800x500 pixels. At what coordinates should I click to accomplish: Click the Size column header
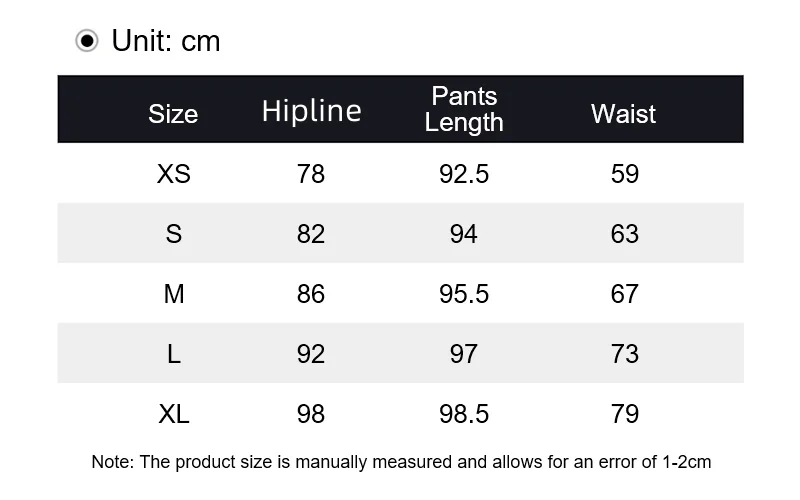click(173, 113)
